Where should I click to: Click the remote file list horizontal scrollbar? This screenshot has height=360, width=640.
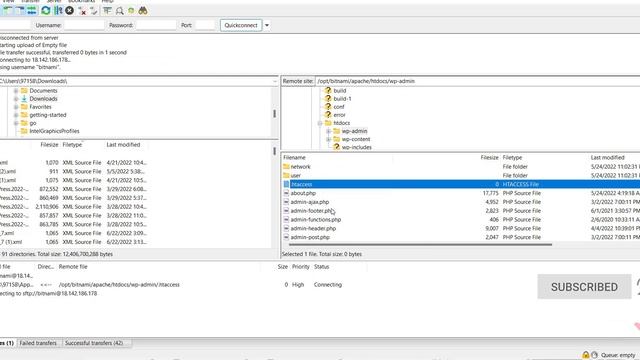pos(420,244)
